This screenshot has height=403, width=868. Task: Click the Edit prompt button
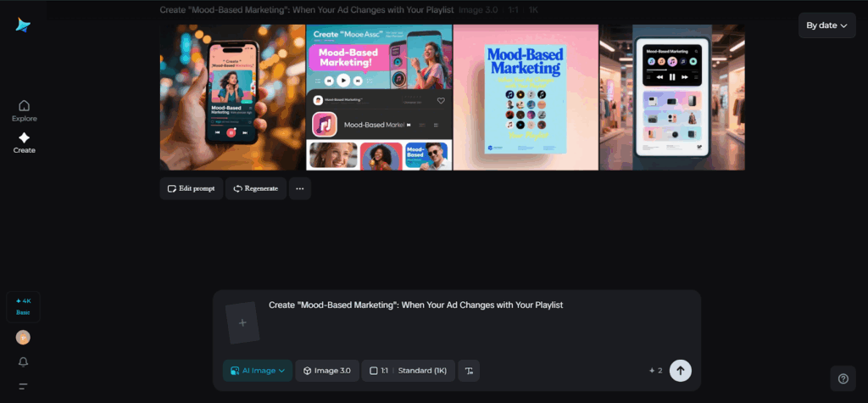[192, 188]
